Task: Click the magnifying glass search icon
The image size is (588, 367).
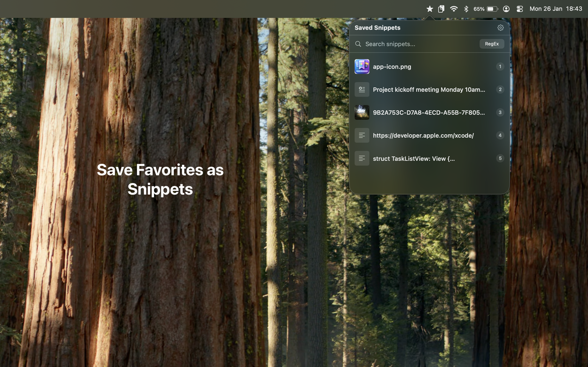Action: (358, 44)
